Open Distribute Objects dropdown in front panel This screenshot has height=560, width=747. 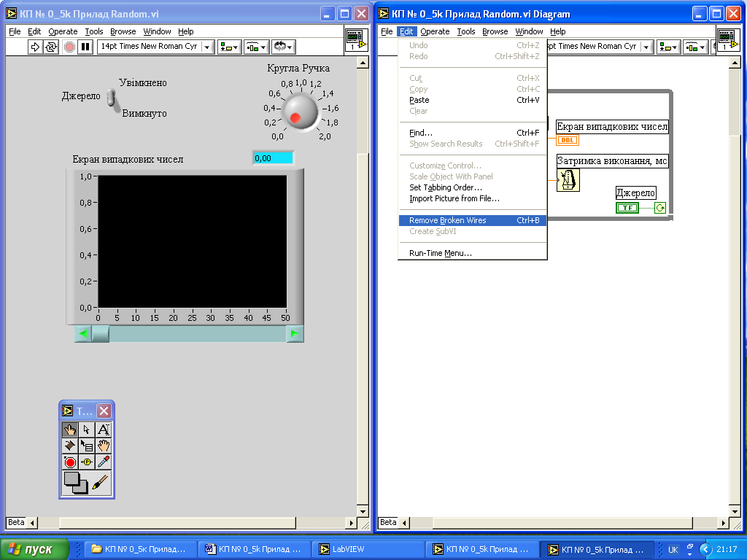click(256, 47)
